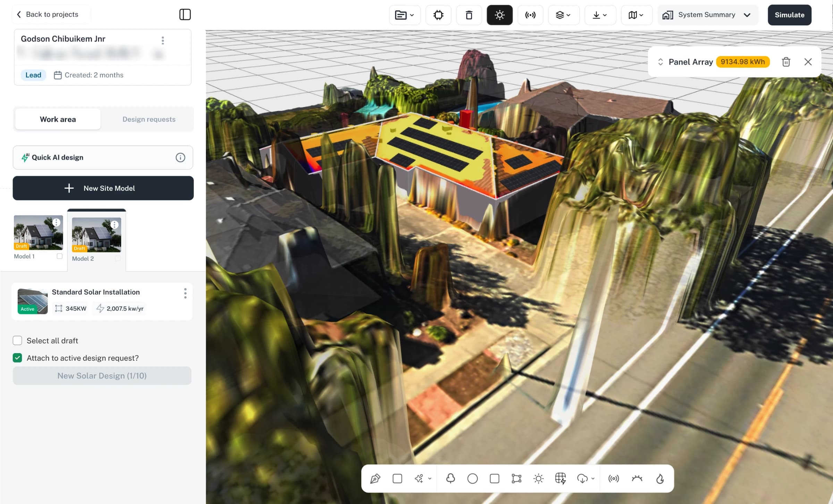Open the document dropdown in top toolbar
This screenshot has height=504, width=833.
[405, 15]
